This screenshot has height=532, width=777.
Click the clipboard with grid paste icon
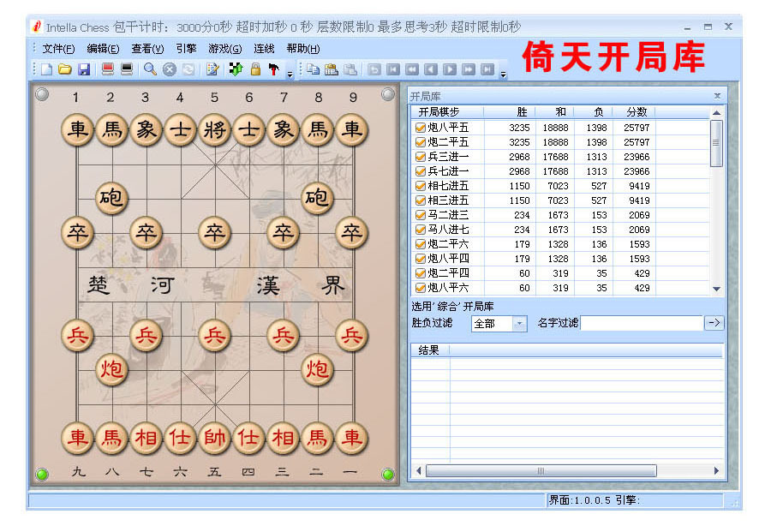pos(331,69)
